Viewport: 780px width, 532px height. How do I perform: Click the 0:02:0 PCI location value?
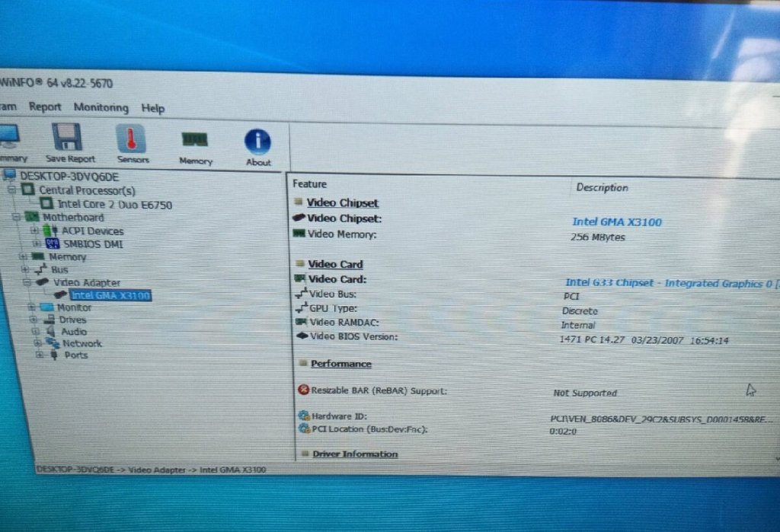pos(563,431)
